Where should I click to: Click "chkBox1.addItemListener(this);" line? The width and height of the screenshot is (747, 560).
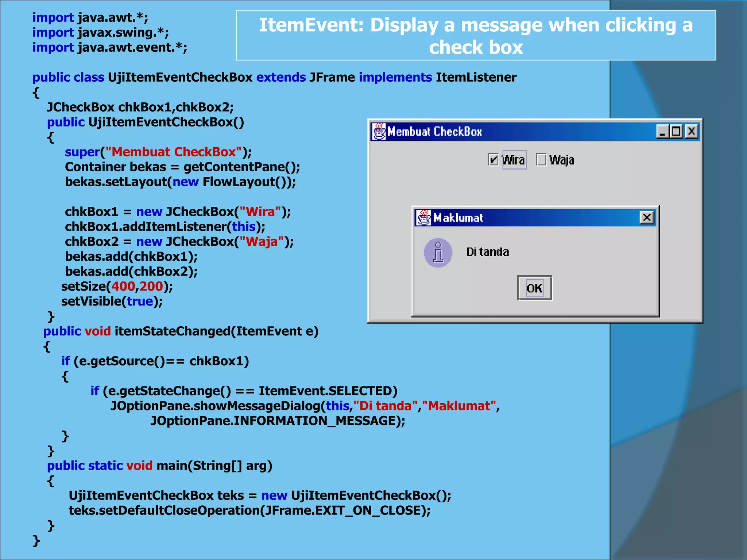165,227
